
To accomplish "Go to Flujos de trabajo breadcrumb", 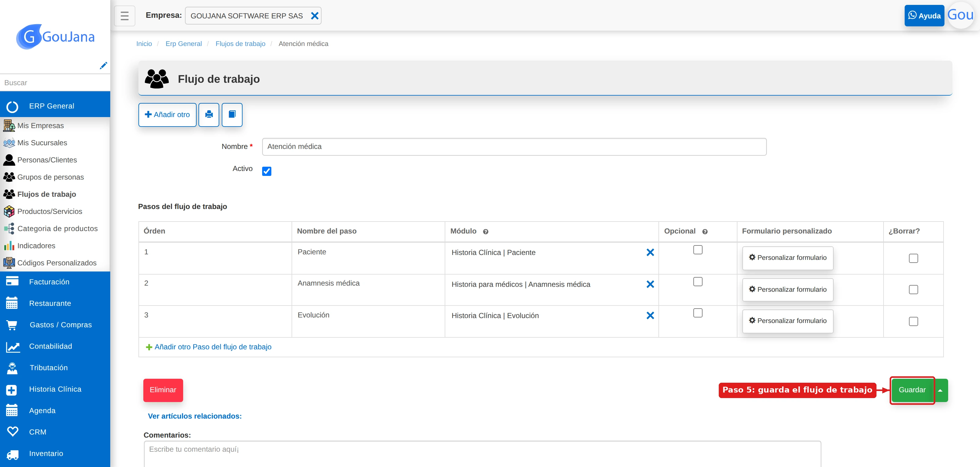I will pos(240,44).
